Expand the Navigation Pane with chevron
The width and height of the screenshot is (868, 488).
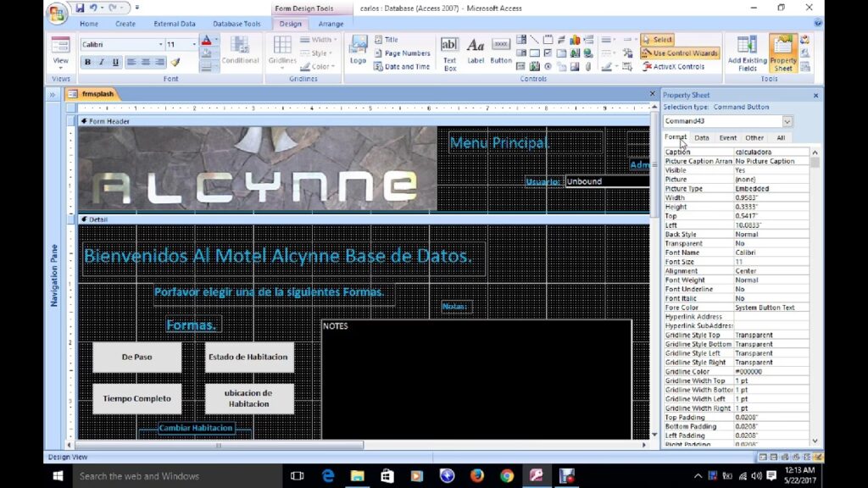pos(53,95)
